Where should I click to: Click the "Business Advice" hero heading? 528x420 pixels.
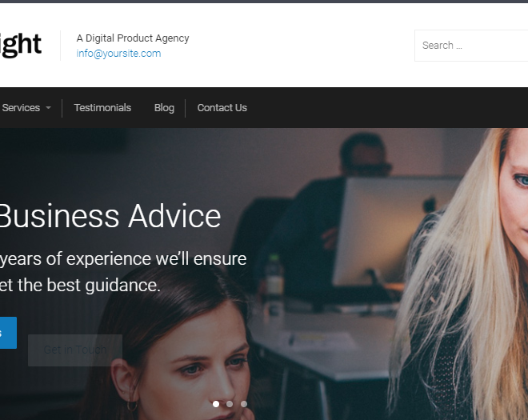pos(110,216)
